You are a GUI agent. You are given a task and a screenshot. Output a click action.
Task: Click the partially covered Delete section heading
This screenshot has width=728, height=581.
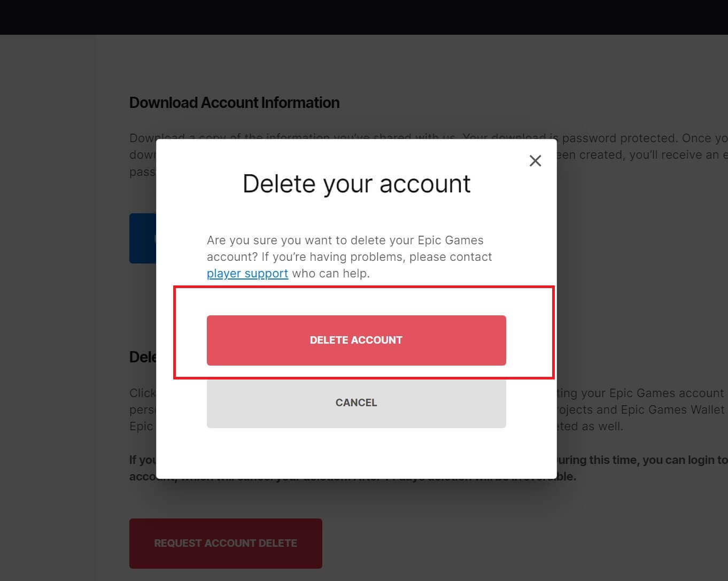pos(142,357)
